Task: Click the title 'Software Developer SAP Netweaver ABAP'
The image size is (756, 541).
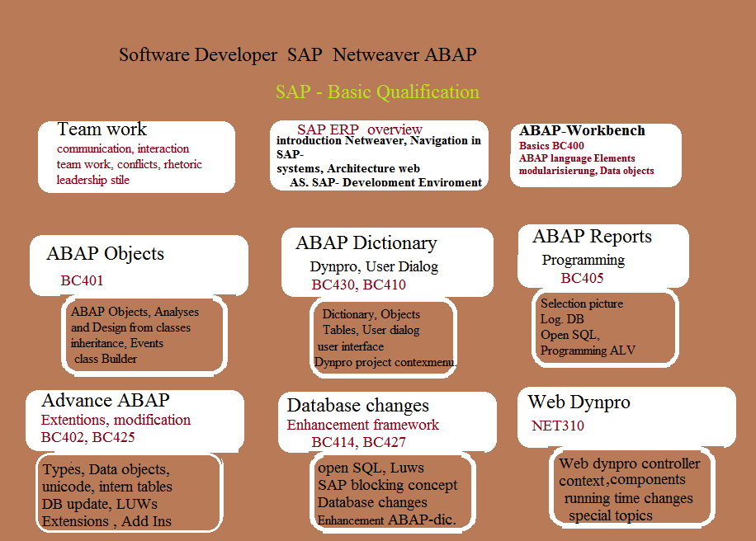Action: 297,55
